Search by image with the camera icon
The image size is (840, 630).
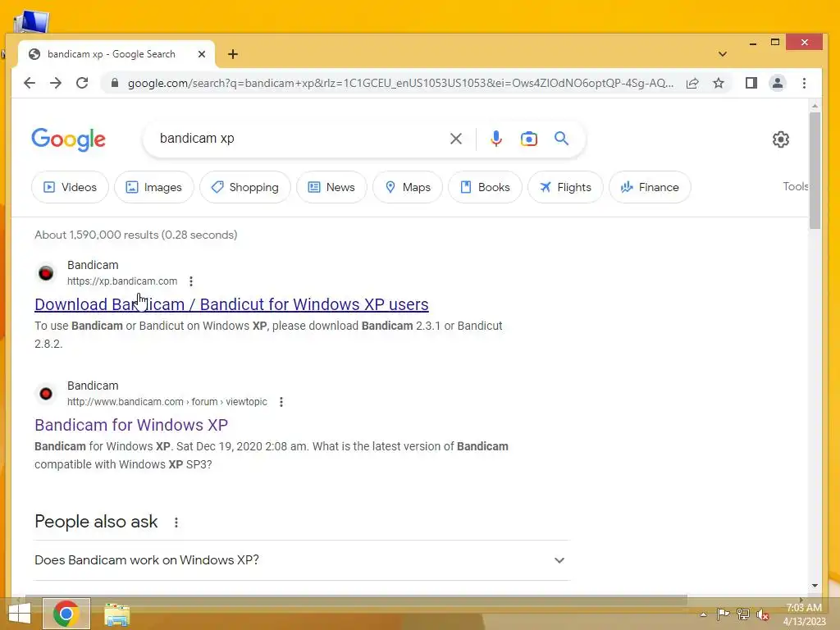point(529,139)
